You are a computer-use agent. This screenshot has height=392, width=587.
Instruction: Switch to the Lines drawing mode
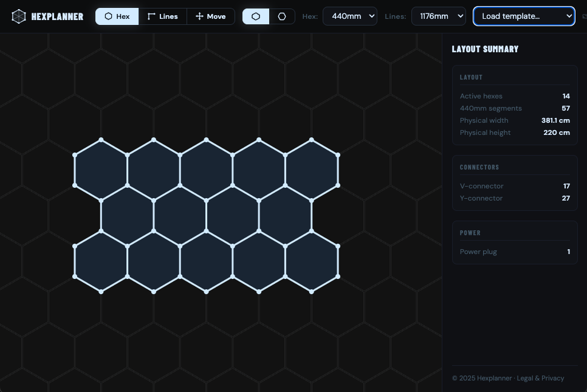pyautogui.click(x=163, y=16)
